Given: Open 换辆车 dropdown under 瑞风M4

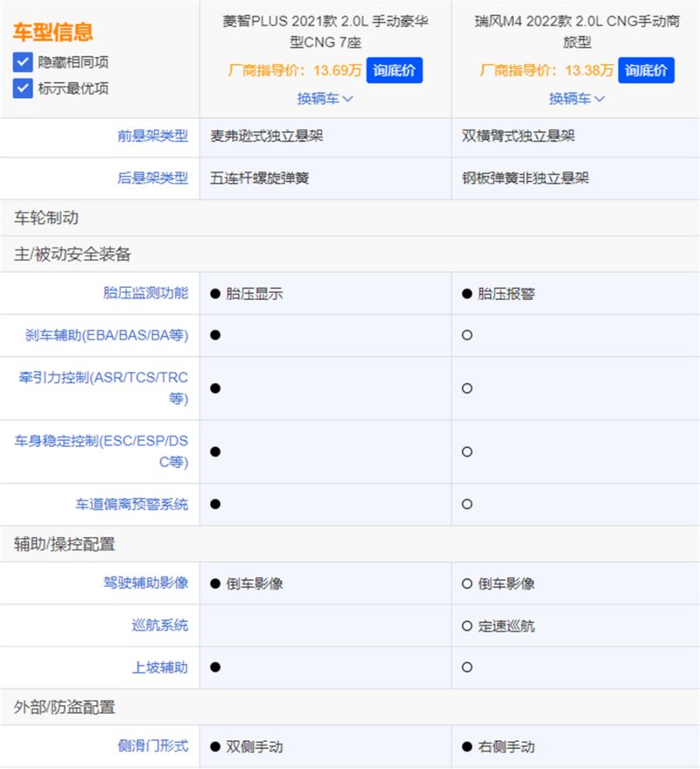Looking at the screenshot, I should [x=577, y=99].
